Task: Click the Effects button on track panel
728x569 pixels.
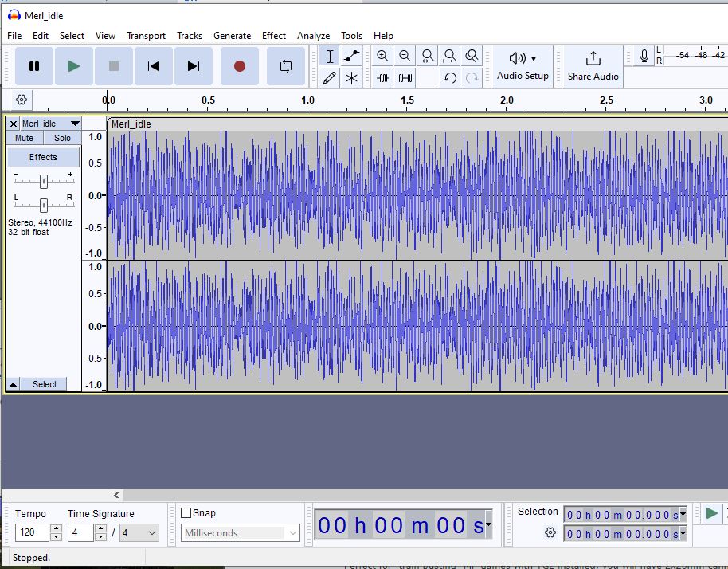Action: (x=43, y=157)
